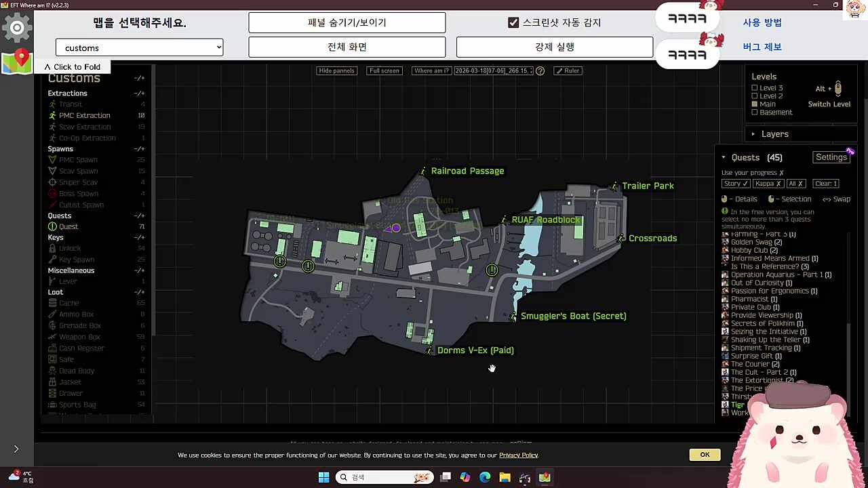The width and height of the screenshot is (868, 488).
Task: Toggle the Scav Extraction runner icon
Action: click(x=52, y=127)
